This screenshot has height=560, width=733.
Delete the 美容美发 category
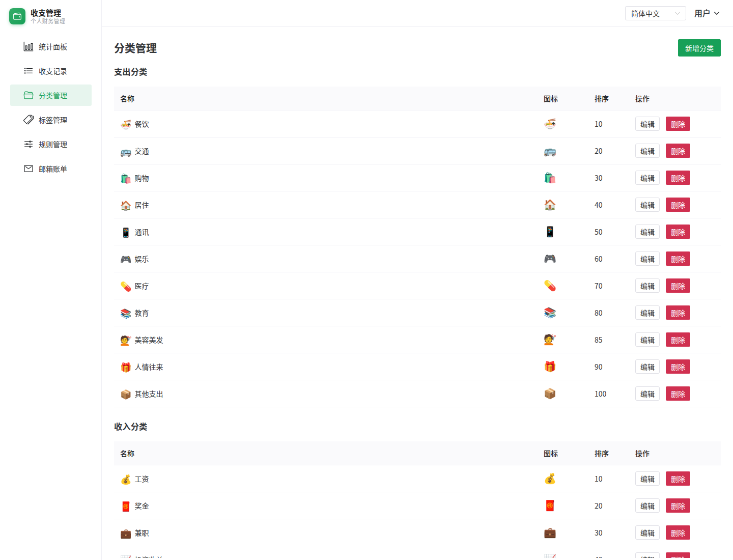click(x=678, y=340)
